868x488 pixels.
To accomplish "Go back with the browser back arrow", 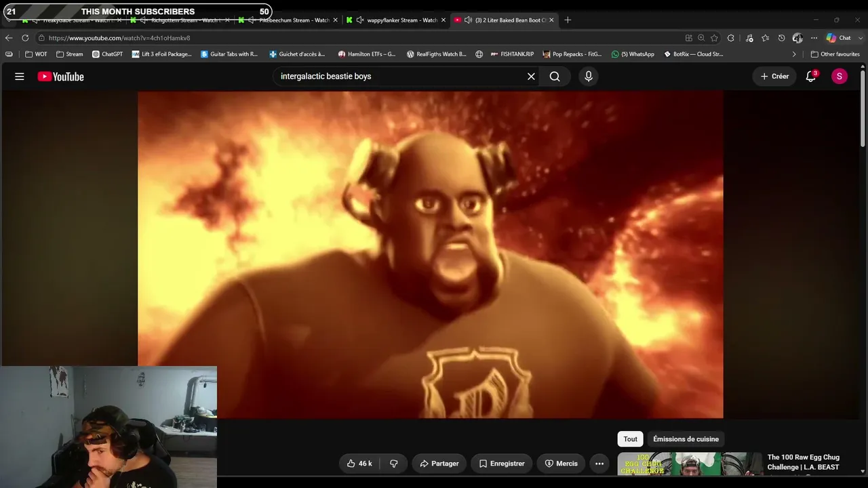I will pyautogui.click(x=9, y=38).
